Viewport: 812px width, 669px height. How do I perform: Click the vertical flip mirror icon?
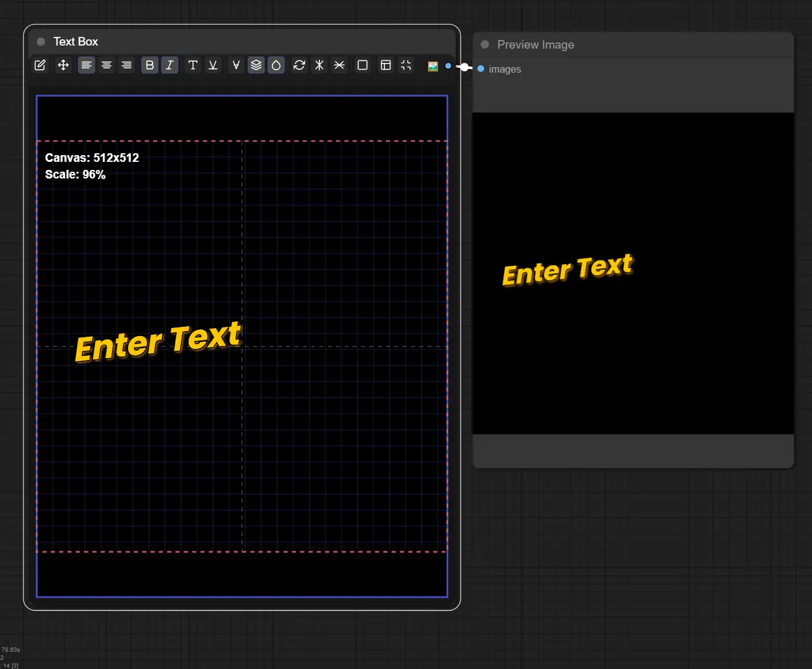(340, 65)
